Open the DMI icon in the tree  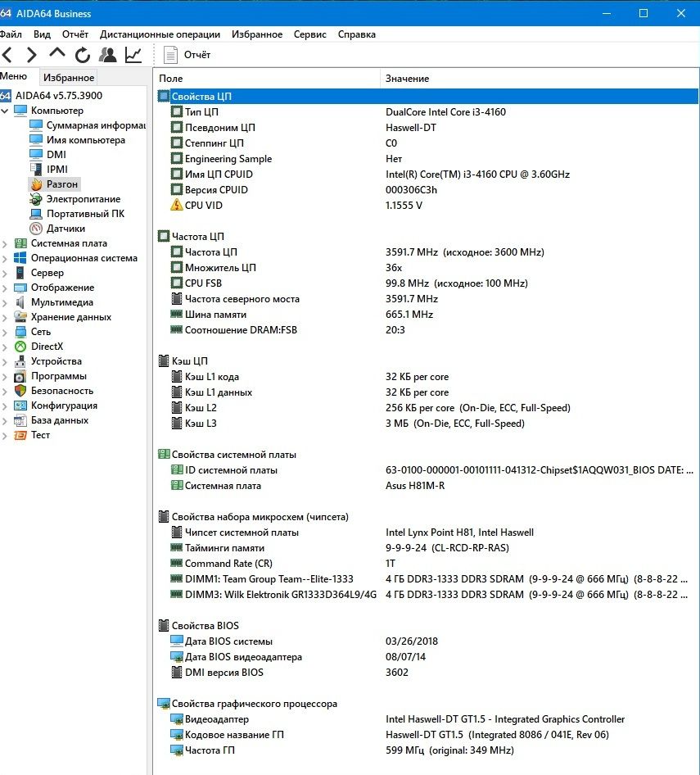pyautogui.click(x=36, y=154)
